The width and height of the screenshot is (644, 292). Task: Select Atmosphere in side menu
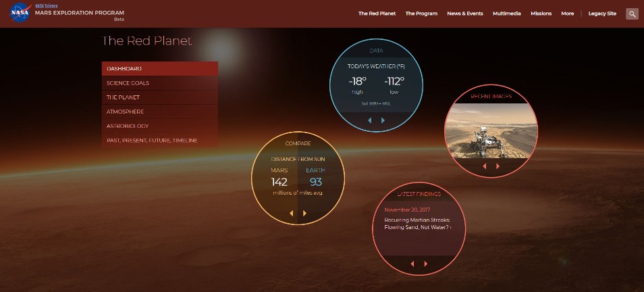[x=160, y=112]
